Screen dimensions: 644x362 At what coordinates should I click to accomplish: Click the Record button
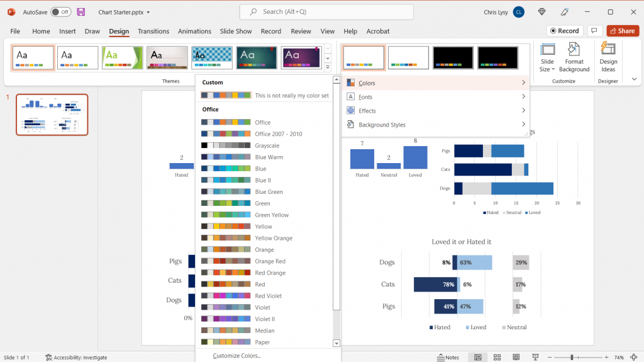(564, 31)
